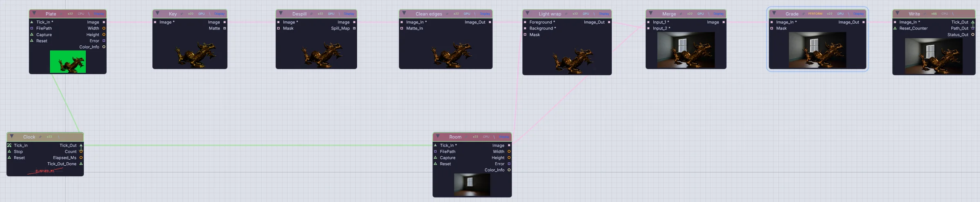
Task: Collapse the Light wrap node triangle
Action: pos(527,13)
